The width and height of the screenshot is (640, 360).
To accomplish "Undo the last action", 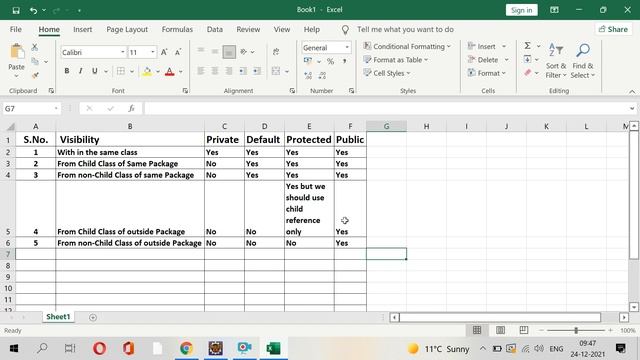I will pos(33,10).
